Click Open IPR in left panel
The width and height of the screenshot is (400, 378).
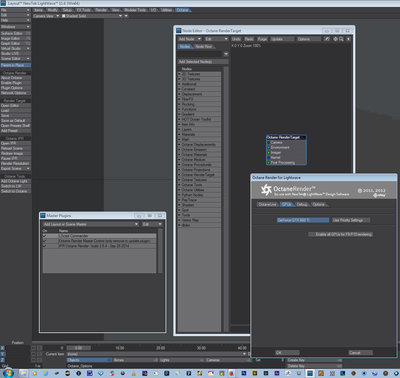click(x=15, y=143)
